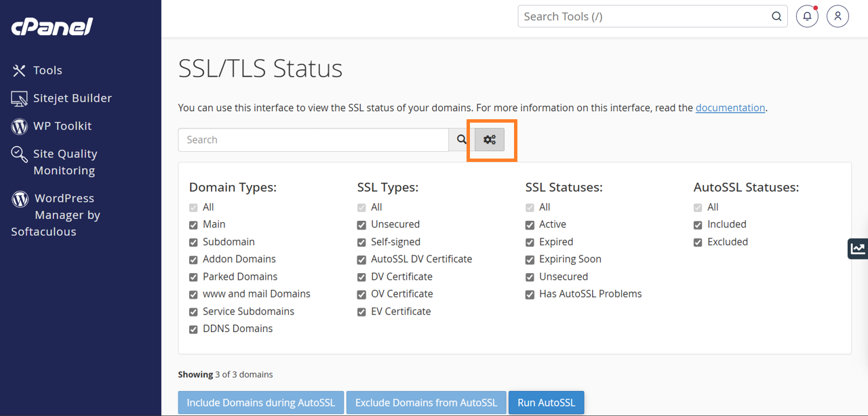Click the Run AutoSSL button
The height and width of the screenshot is (416, 868).
point(546,402)
